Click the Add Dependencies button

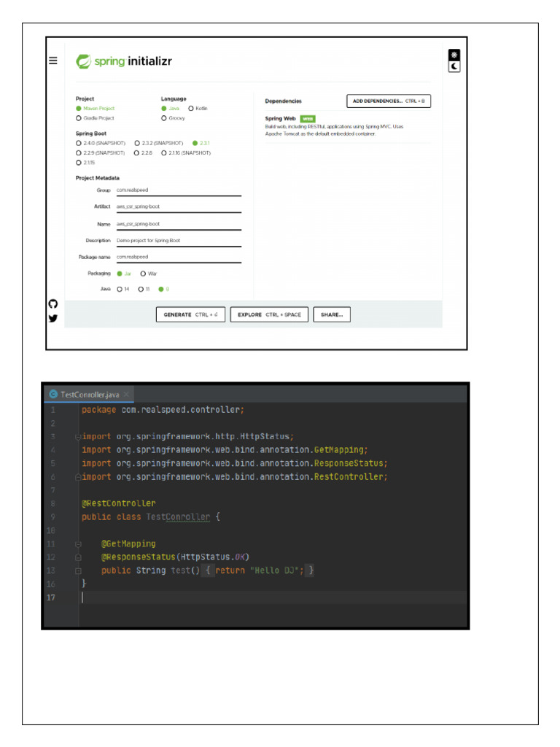pos(388,101)
